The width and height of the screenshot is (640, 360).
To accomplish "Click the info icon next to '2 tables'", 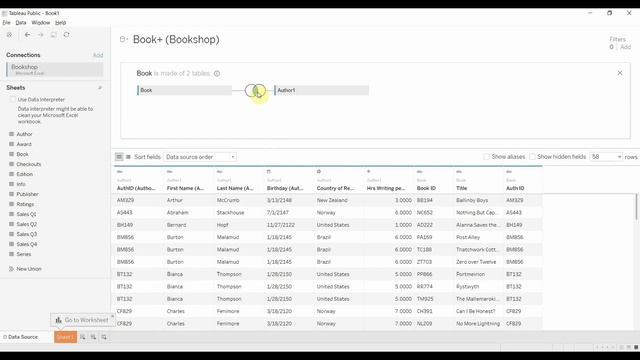I will pos(217,73).
